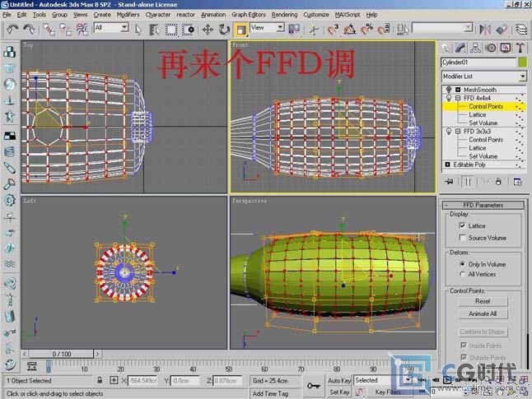Choose the Select Object arrow tool
Screen dimensions: 532x399
pyautogui.click(x=138, y=30)
